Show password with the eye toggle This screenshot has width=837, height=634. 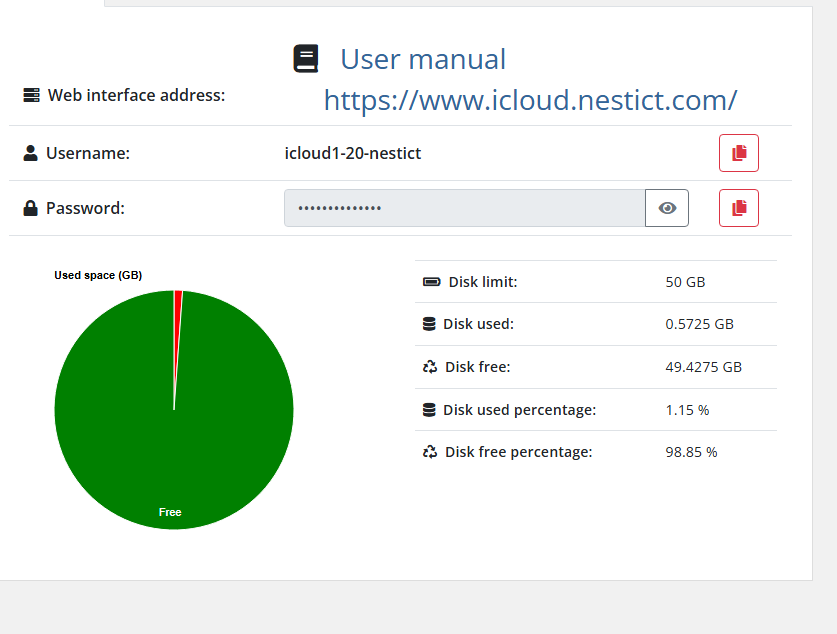(x=667, y=208)
